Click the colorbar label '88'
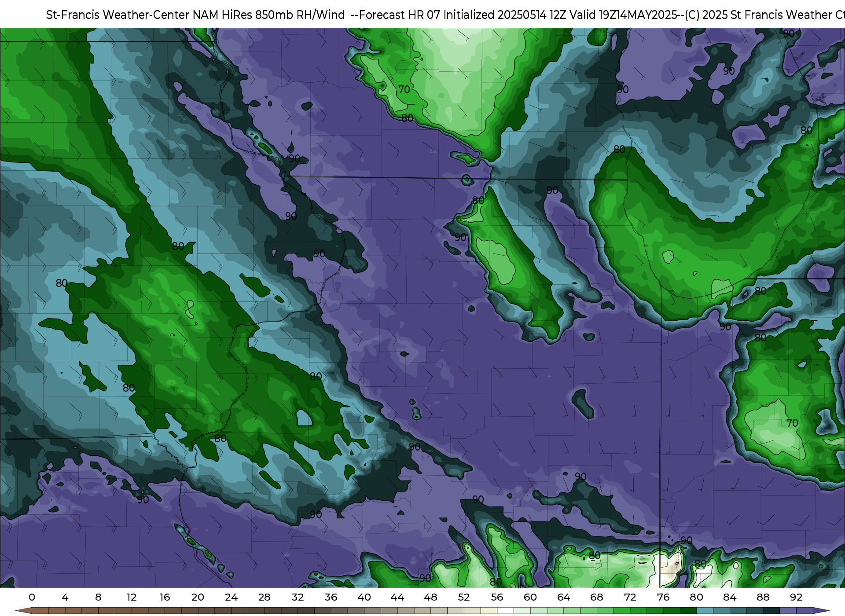The image size is (845, 616). [x=763, y=597]
